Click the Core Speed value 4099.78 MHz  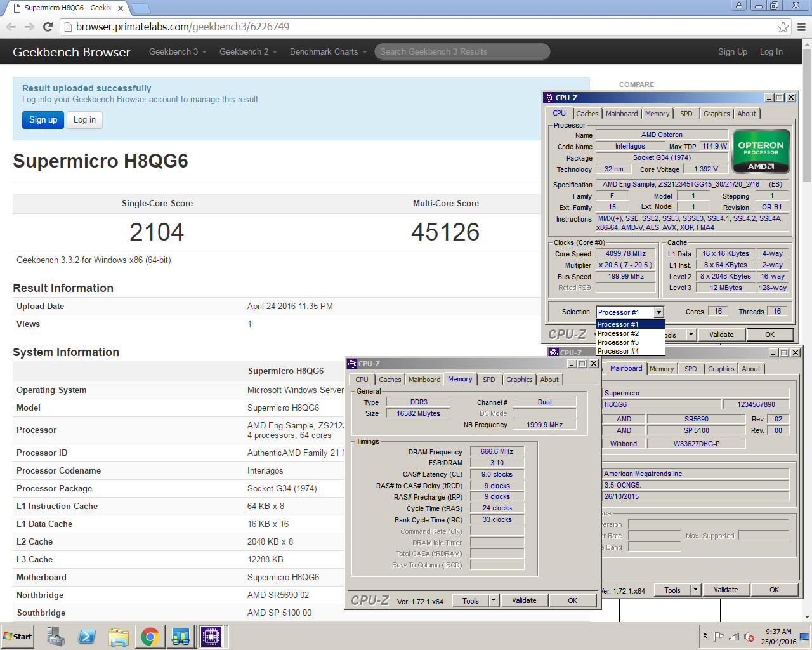(x=625, y=253)
